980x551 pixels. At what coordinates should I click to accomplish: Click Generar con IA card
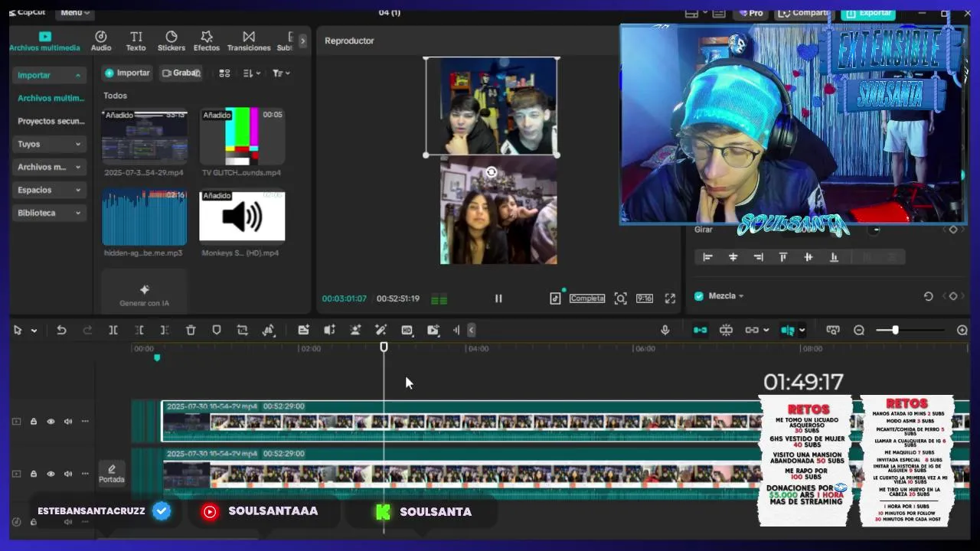point(144,294)
